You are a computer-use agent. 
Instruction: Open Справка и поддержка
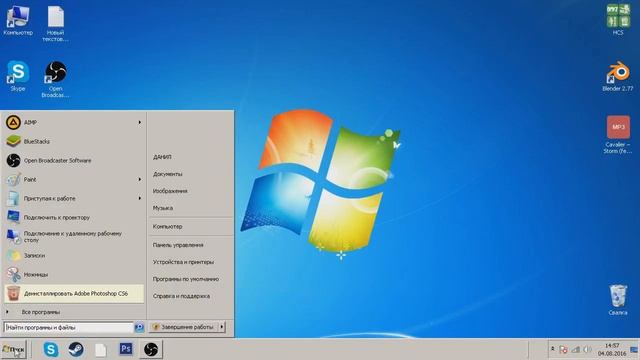pos(181,296)
